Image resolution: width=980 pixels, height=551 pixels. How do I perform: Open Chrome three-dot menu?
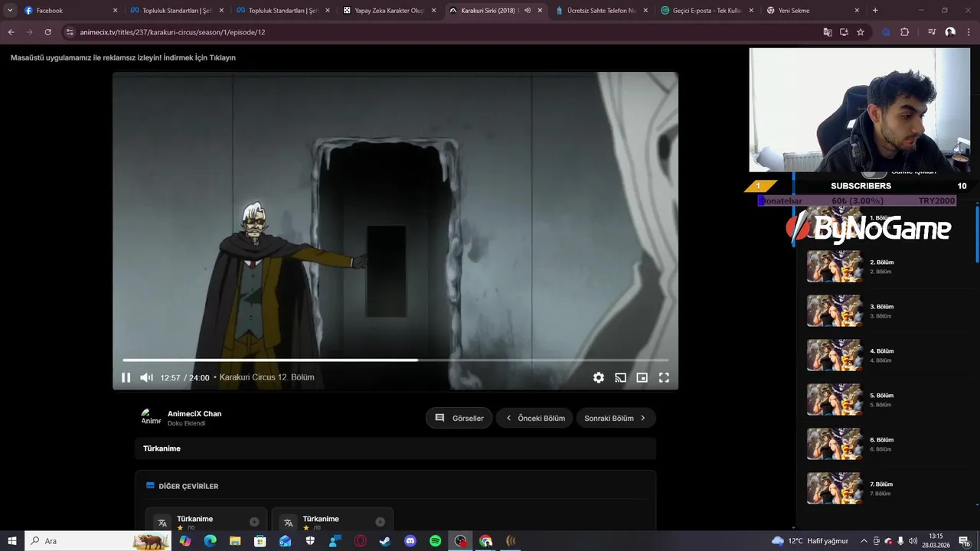coord(968,32)
